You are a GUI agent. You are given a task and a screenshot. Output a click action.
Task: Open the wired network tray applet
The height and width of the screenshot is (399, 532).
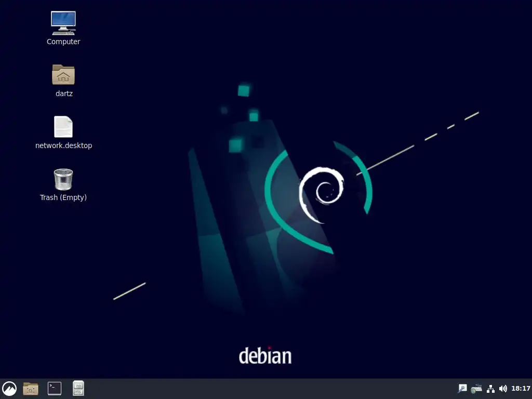tap(490, 389)
